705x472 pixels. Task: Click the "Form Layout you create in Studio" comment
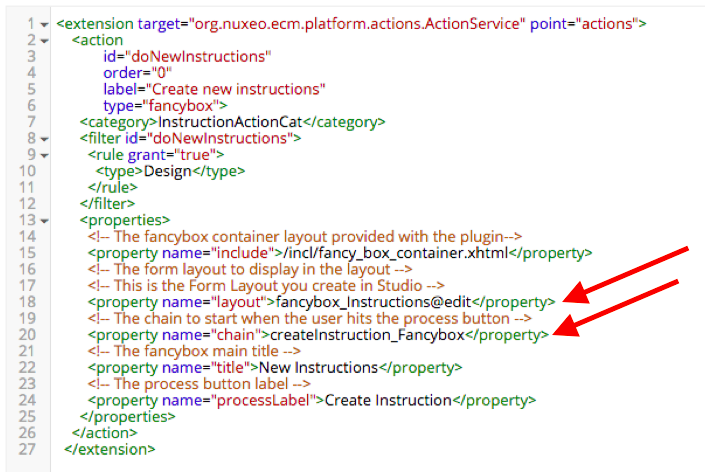point(266,286)
